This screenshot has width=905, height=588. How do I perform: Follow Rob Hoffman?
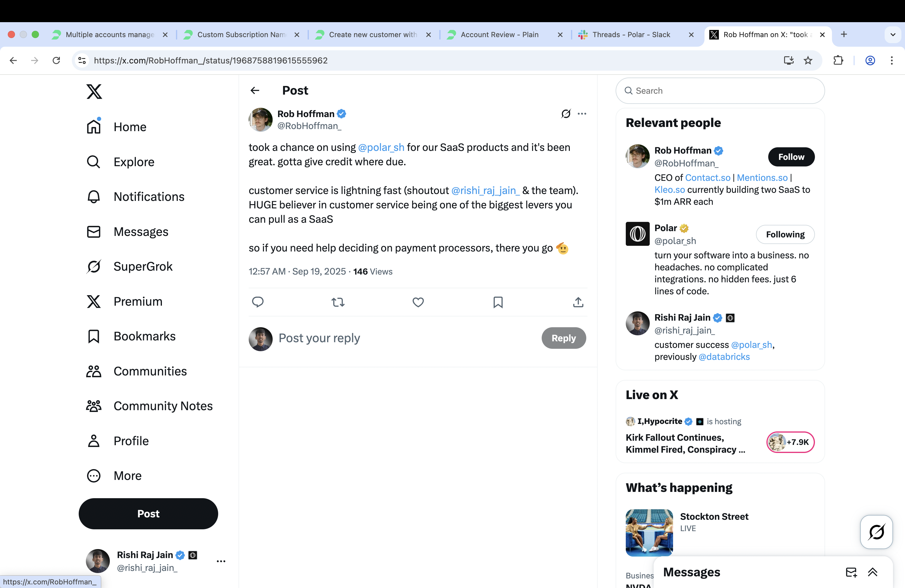point(791,157)
